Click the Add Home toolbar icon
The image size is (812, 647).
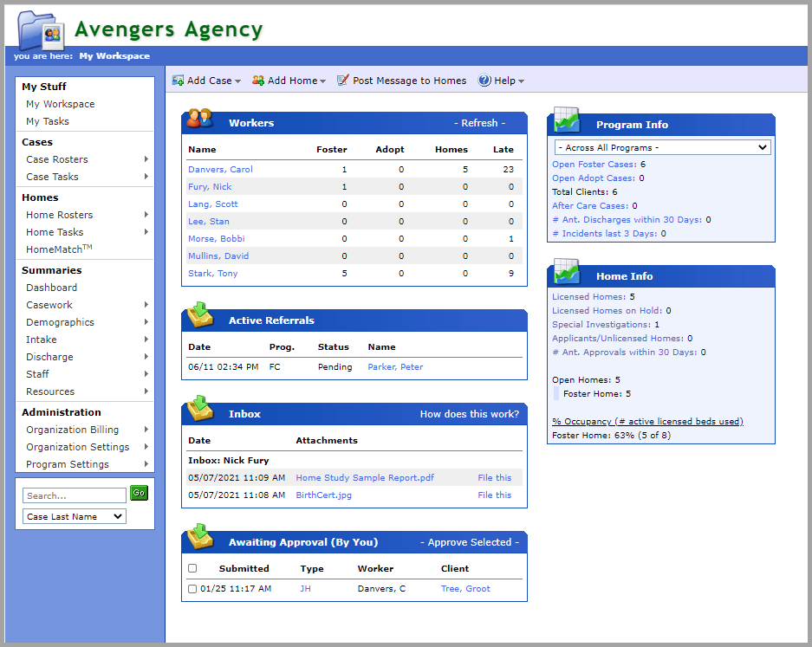tap(257, 80)
